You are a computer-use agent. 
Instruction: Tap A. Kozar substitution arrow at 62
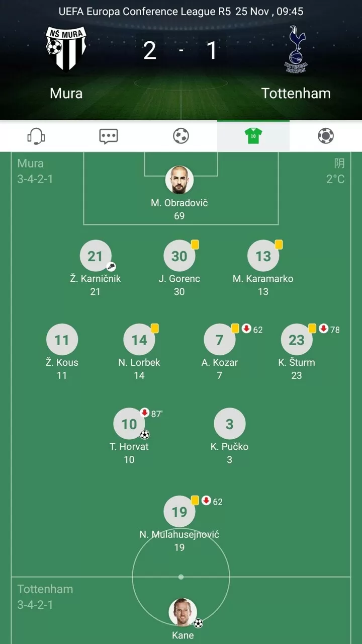246,329
